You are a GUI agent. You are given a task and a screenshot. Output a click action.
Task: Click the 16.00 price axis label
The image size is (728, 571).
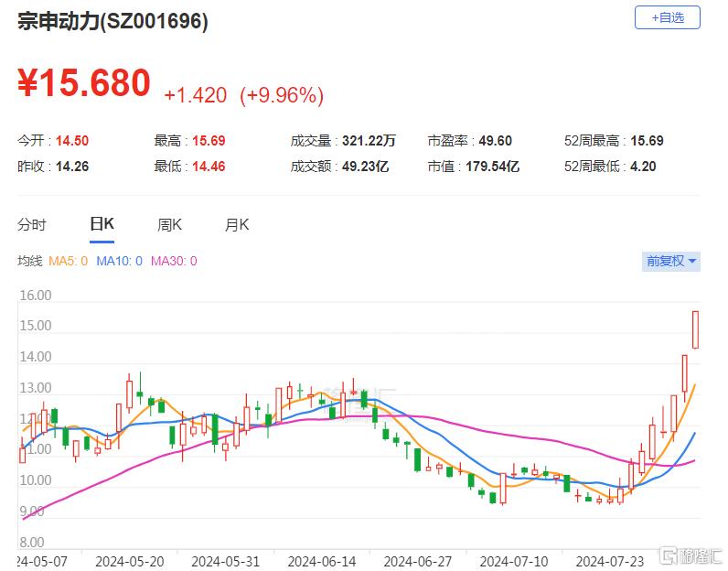click(36, 296)
